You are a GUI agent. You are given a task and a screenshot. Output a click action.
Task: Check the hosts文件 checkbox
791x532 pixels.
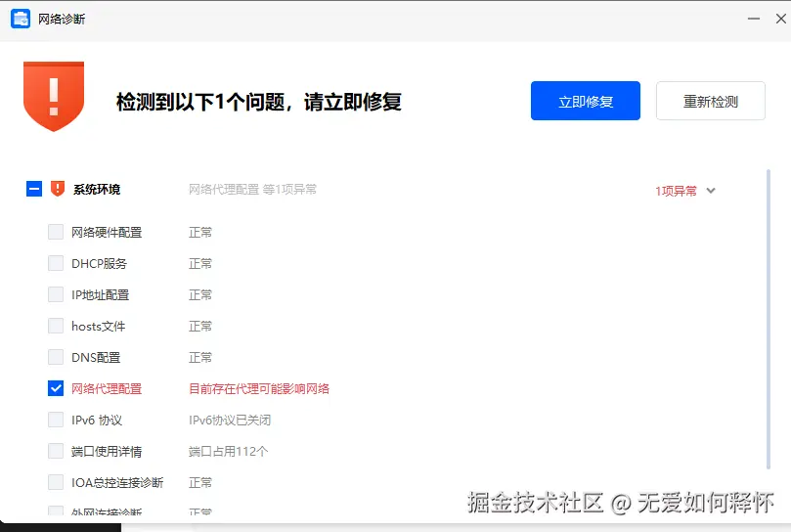coord(56,326)
